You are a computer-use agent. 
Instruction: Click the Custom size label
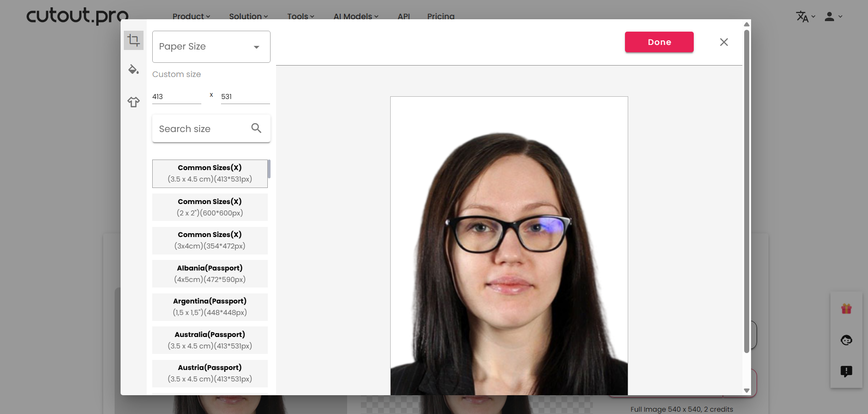(177, 74)
